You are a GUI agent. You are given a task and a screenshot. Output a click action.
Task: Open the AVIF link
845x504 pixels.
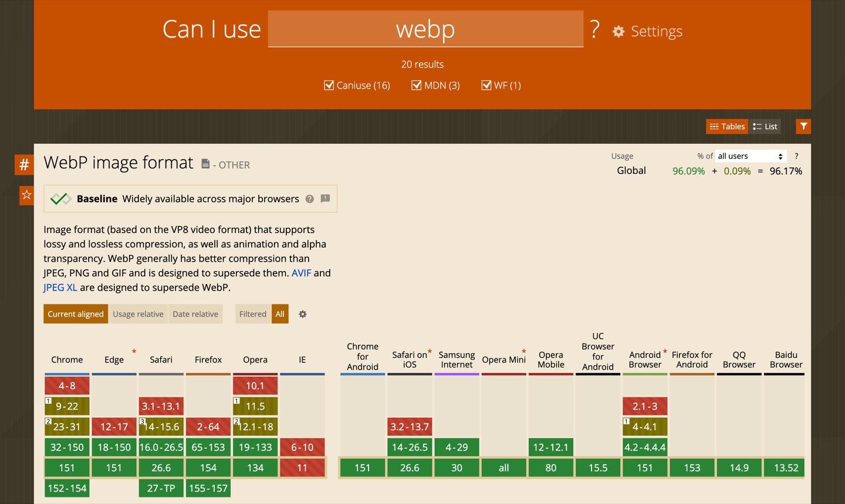pyautogui.click(x=301, y=273)
